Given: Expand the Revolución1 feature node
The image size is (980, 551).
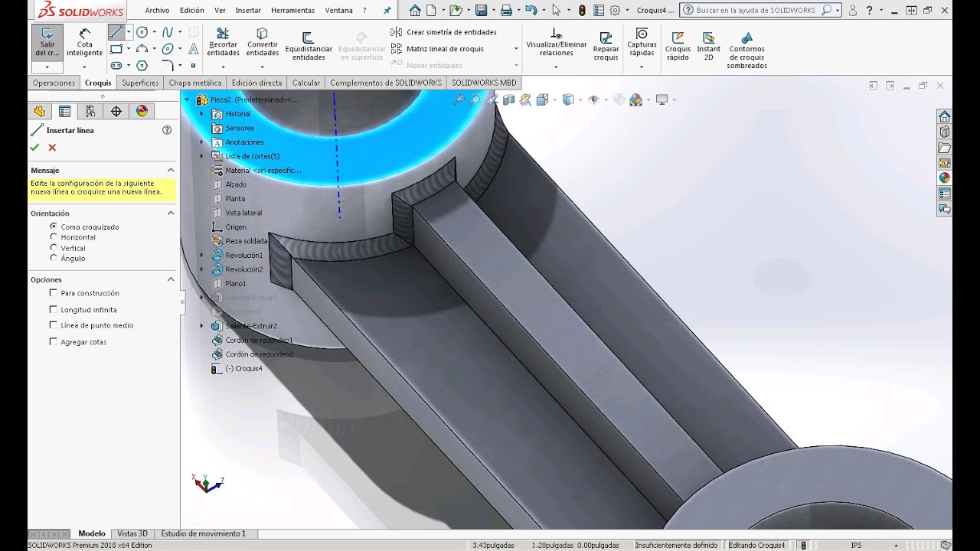Looking at the screenshot, I should (x=202, y=255).
